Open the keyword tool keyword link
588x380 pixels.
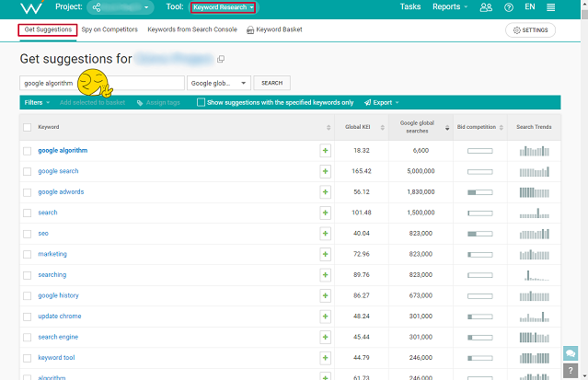point(56,358)
